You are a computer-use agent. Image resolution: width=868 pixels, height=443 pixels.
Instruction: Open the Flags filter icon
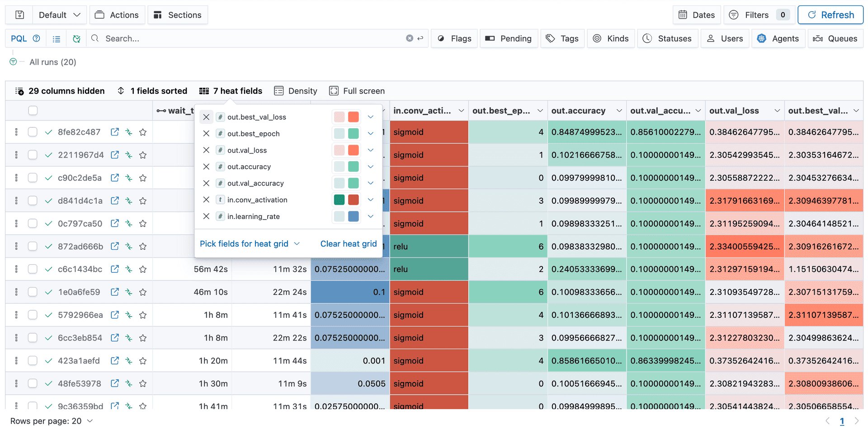pos(441,38)
